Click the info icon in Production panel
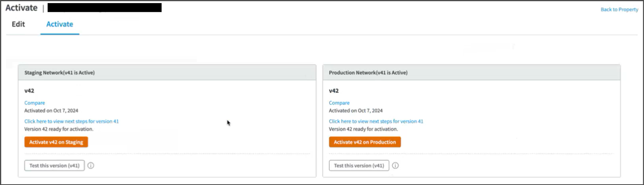The image size is (644, 185). tap(395, 166)
